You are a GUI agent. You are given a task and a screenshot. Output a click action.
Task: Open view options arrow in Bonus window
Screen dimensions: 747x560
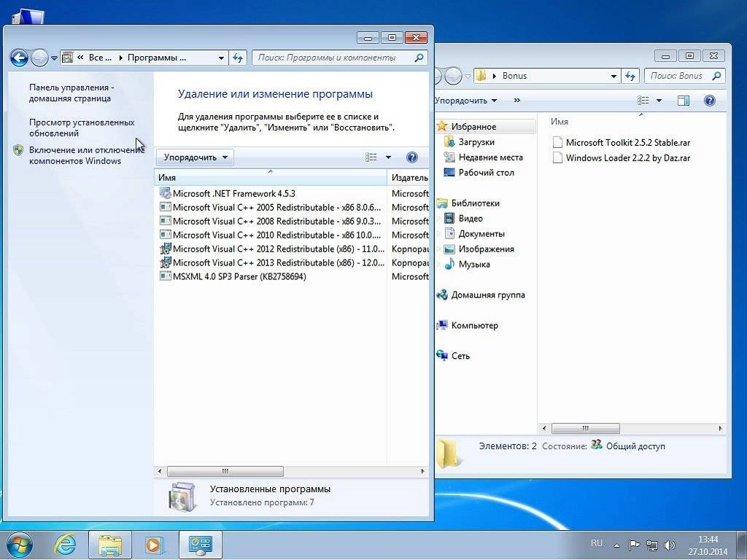pyautogui.click(x=659, y=101)
